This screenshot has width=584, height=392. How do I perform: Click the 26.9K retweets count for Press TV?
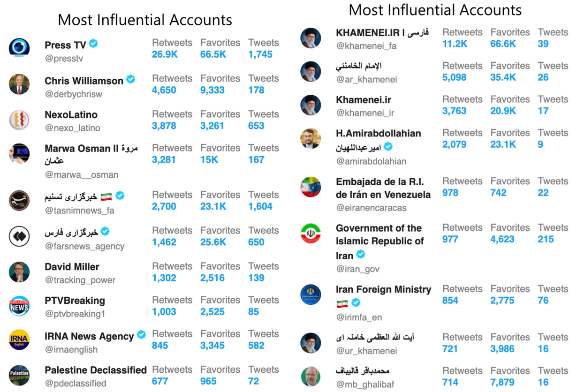165,54
